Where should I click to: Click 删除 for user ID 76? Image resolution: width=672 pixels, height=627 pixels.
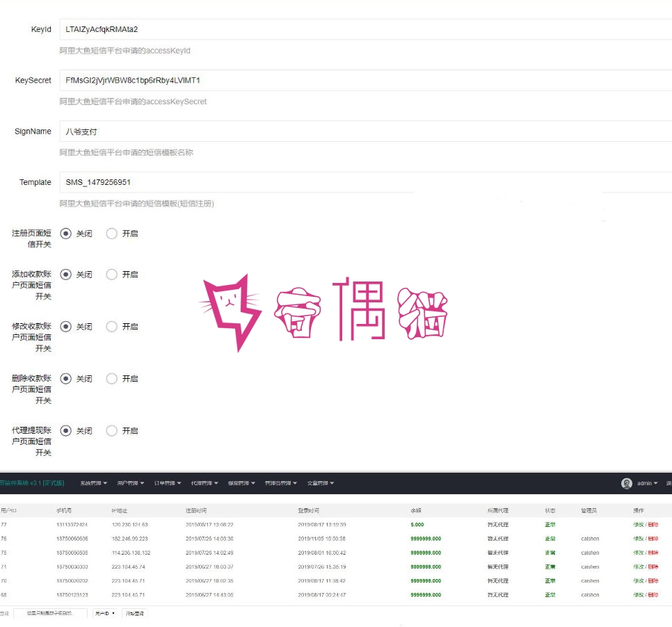point(653,539)
